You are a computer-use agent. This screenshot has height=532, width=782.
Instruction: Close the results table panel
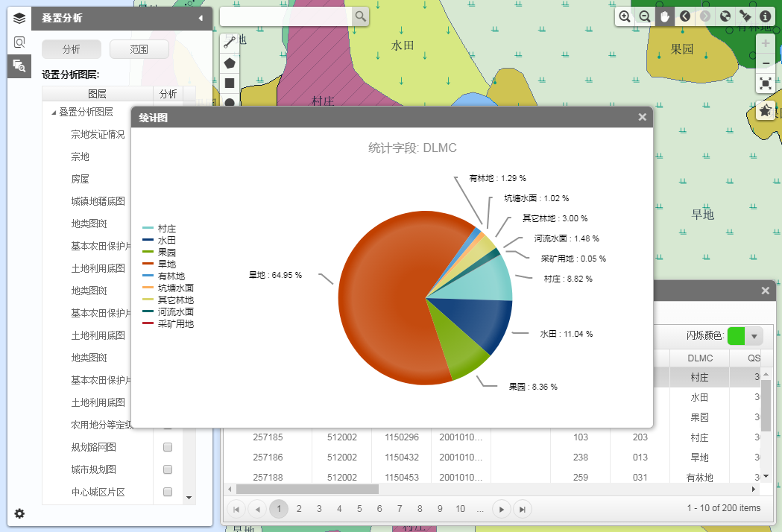[x=766, y=291]
